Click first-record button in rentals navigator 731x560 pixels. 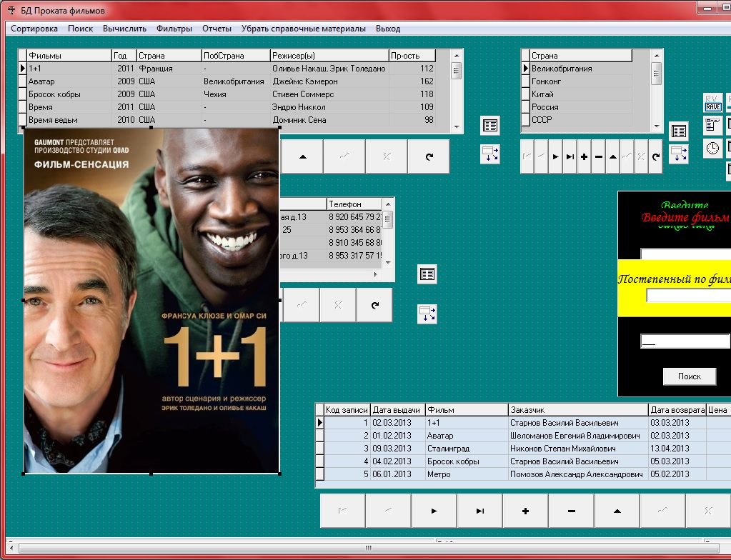coord(343,511)
